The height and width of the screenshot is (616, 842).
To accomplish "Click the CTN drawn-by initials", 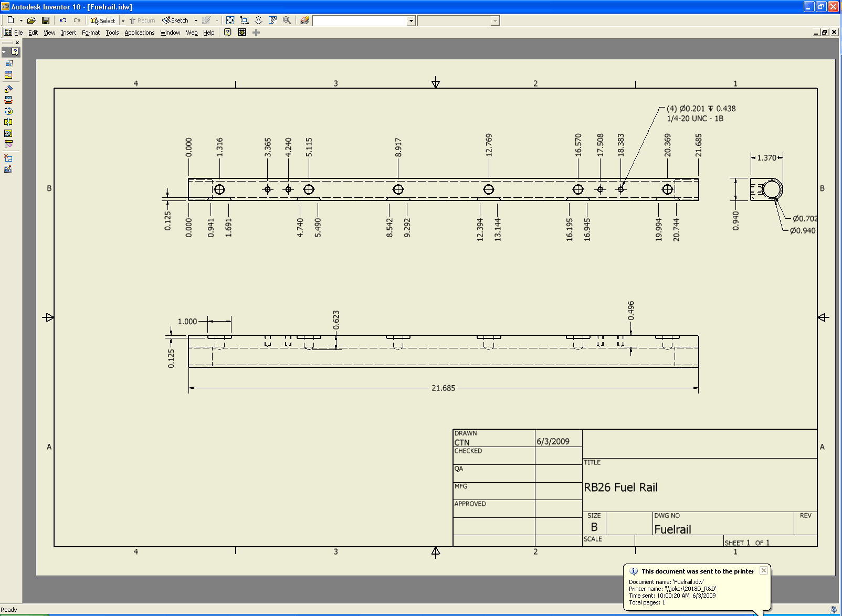I will [x=462, y=443].
